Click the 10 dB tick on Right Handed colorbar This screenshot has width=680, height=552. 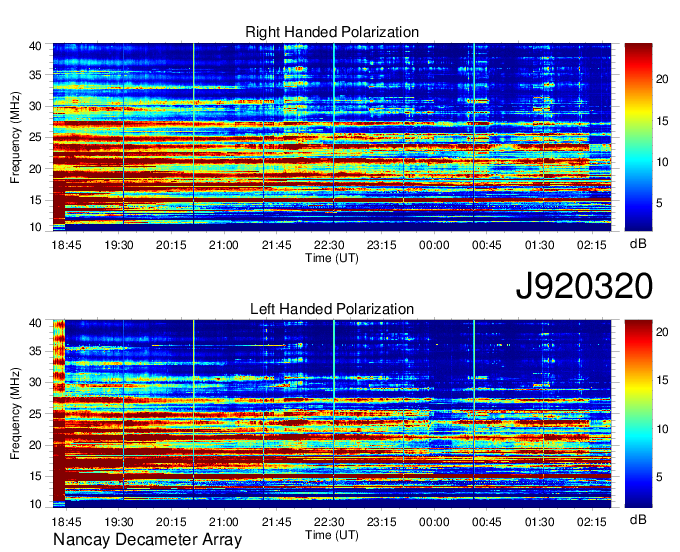pos(662,162)
